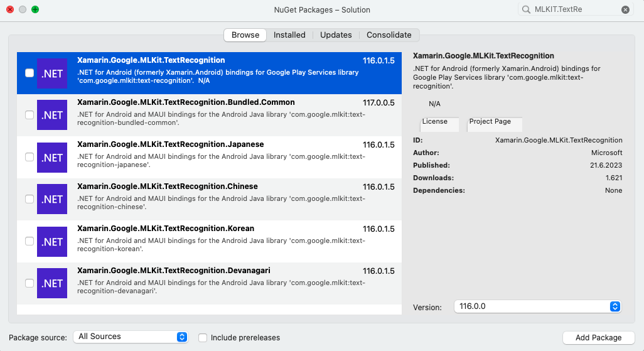Viewport: 644px width, 351px height.
Task: Open the License link
Action: click(x=435, y=122)
